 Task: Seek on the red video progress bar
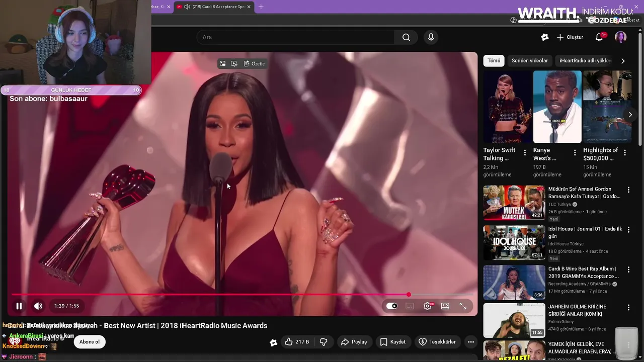tap(242, 295)
